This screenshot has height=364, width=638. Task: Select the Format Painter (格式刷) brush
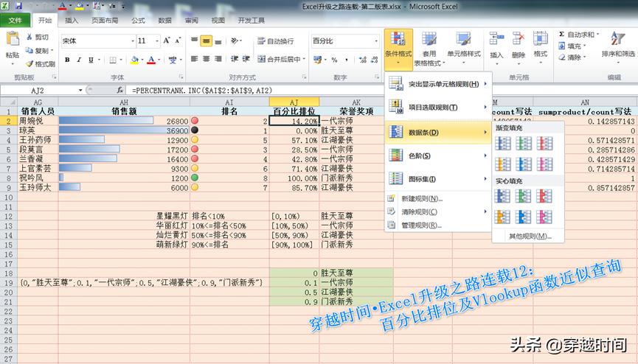coord(30,64)
